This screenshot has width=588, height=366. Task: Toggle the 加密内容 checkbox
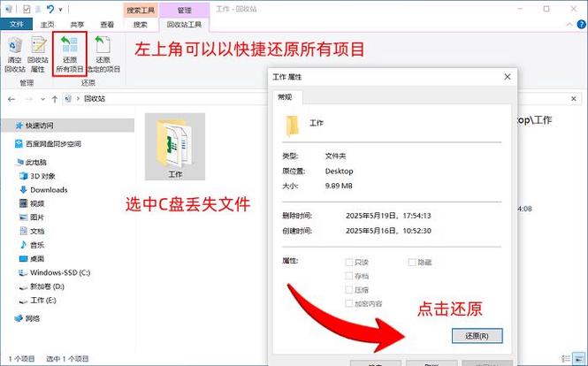(349, 303)
